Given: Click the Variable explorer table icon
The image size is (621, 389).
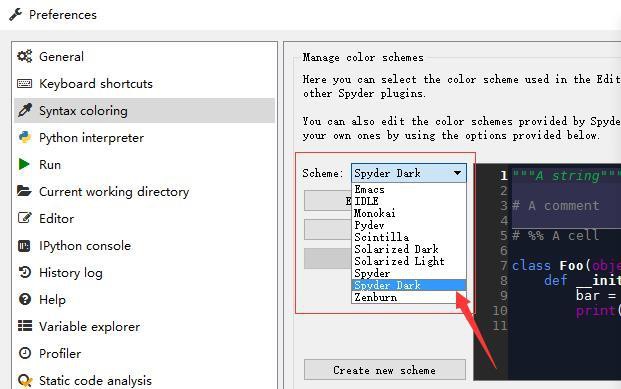Looking at the screenshot, I should [25, 326].
